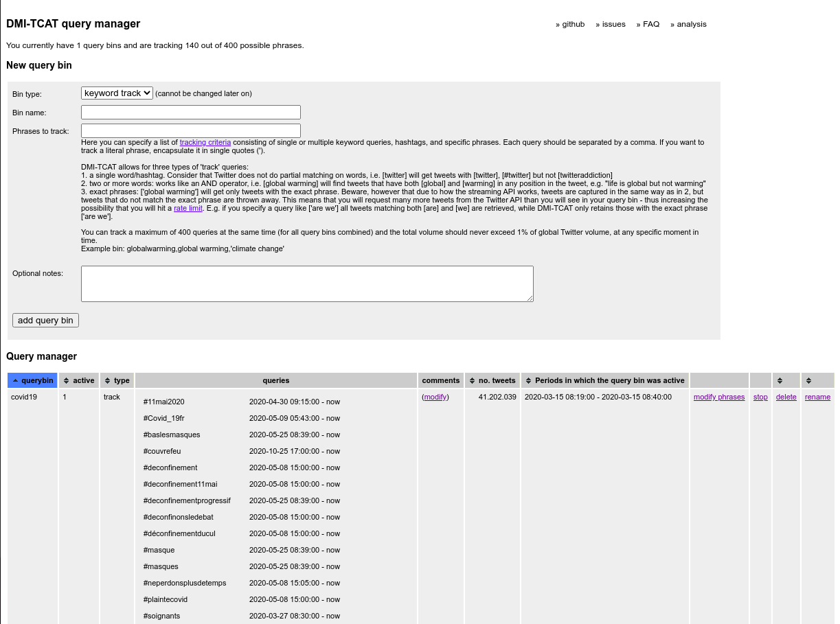This screenshot has width=840, height=624.
Task: Select the #neperdonsplusdetemps query entry
Action: 185,583
